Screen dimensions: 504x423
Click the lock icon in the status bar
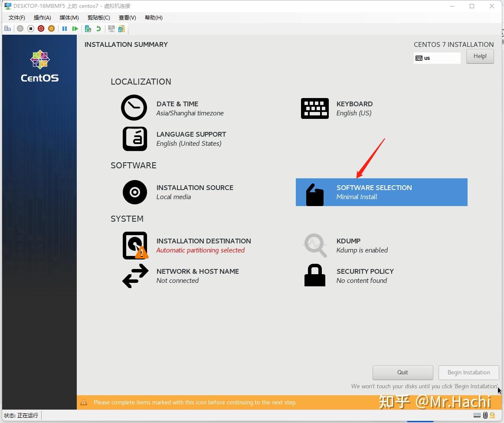coord(492,415)
